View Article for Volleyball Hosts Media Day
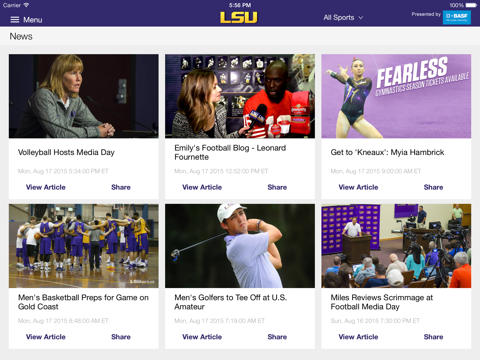This screenshot has width=480, height=360. click(x=46, y=187)
